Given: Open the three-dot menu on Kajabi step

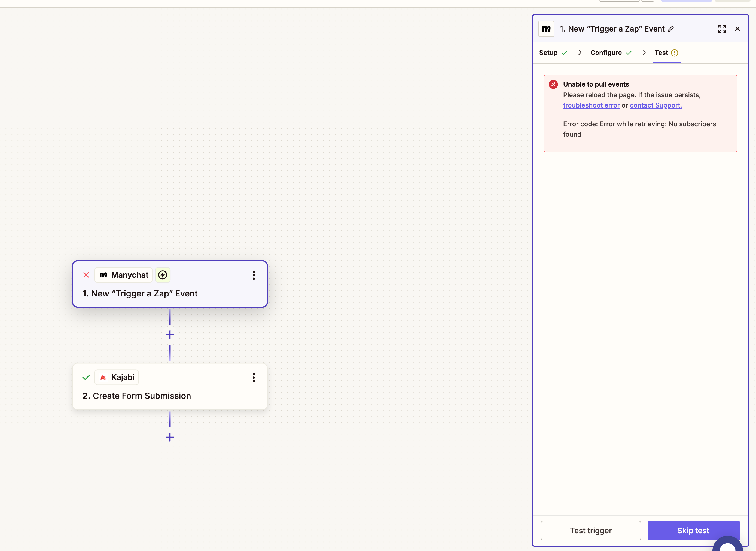Looking at the screenshot, I should coord(254,378).
